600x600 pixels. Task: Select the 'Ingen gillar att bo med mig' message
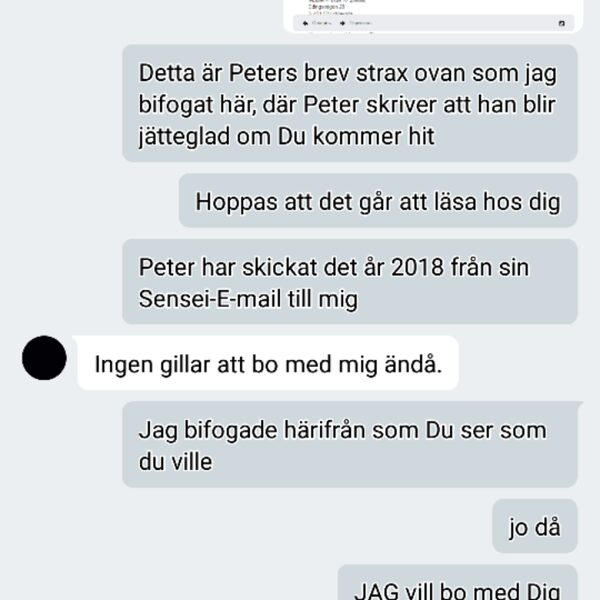268,363
